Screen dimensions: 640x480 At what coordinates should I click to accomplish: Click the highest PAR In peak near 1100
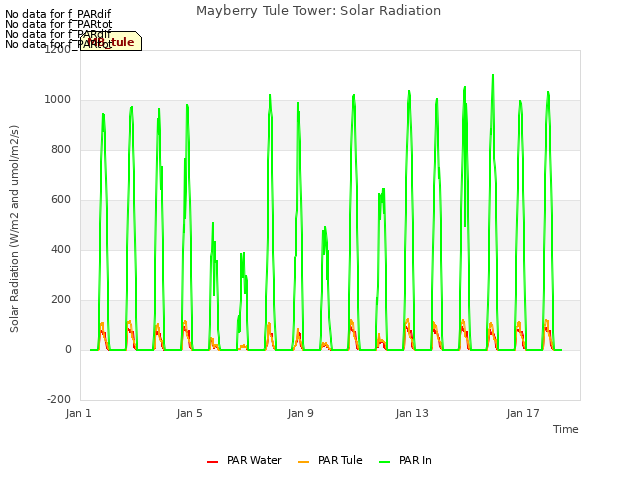(x=493, y=76)
